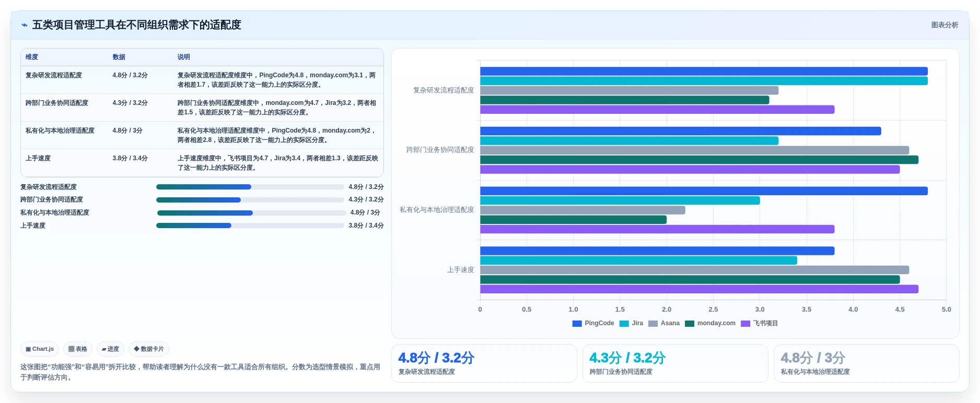Viewport: 980px width, 403px height.
Task: Click the 5.0 tick on the chart x-axis
Action: pyautogui.click(x=946, y=310)
